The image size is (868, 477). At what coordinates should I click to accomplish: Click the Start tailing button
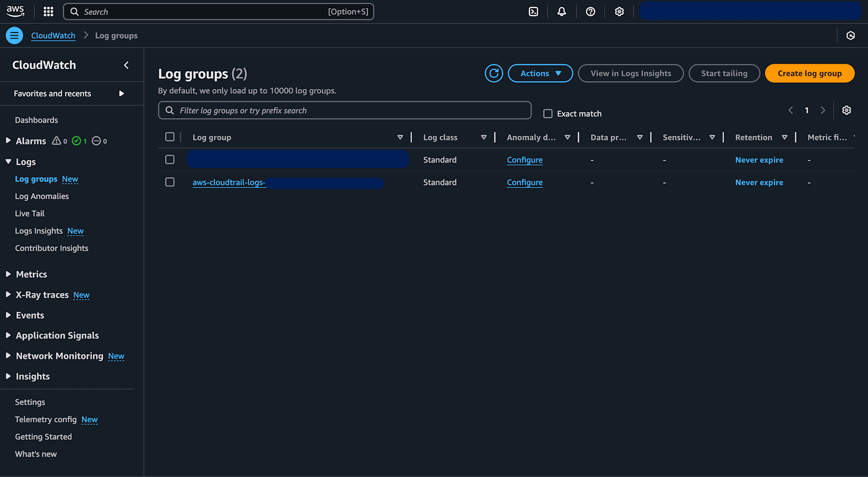[724, 73]
